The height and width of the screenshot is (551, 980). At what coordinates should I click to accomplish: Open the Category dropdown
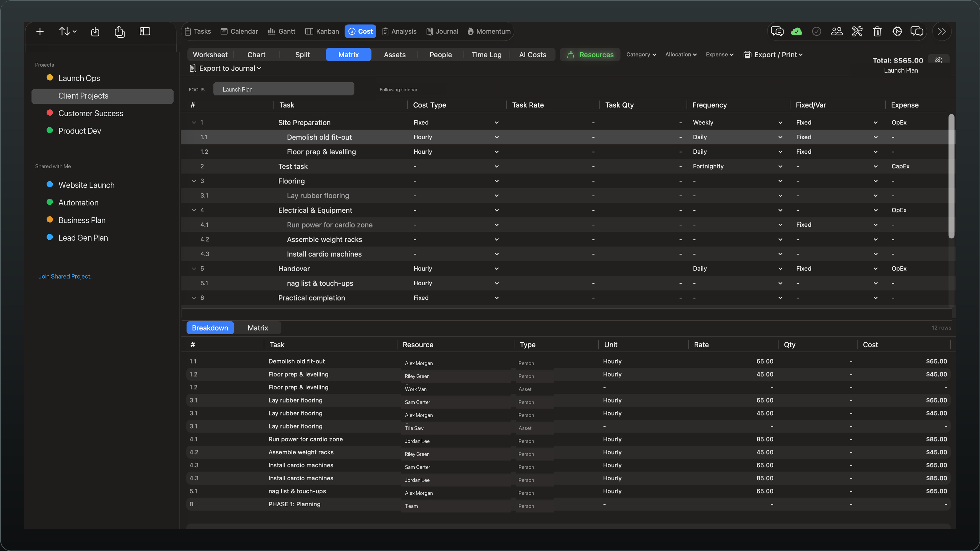pos(641,54)
